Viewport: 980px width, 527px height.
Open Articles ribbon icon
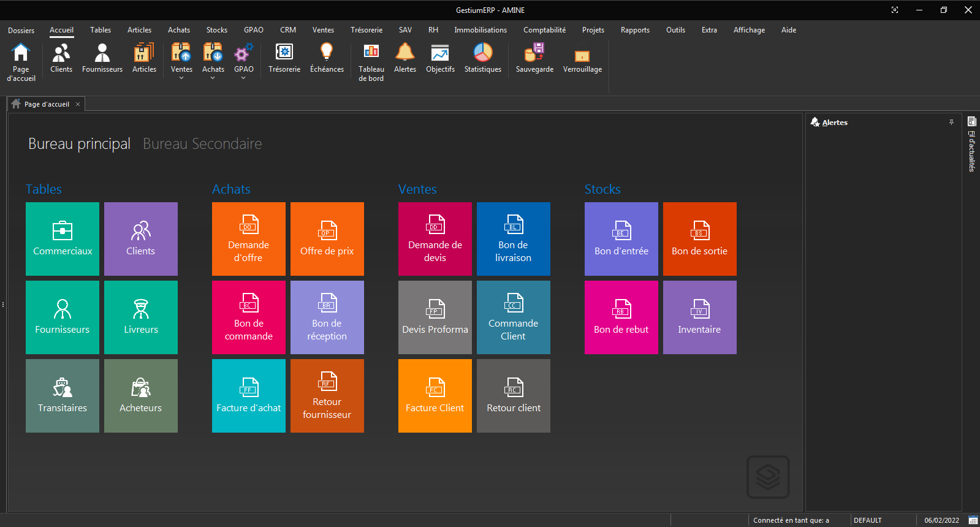coord(144,58)
